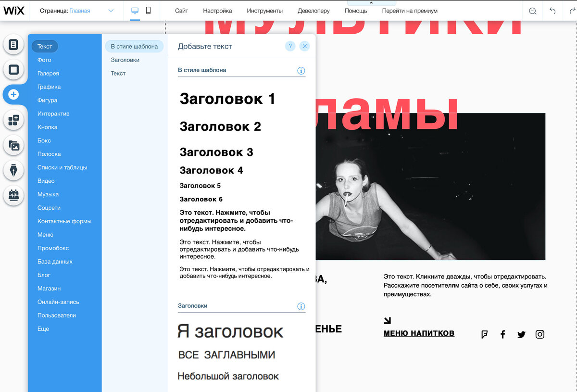Collapse the top bar with the chevron handle
Screen dimensions: 577x392
point(371,3)
